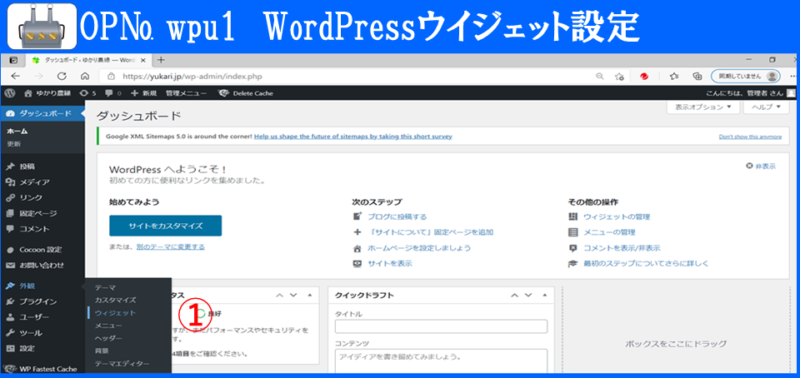Choose メニュー in 外観 flyout
800x378 pixels.
108,325
